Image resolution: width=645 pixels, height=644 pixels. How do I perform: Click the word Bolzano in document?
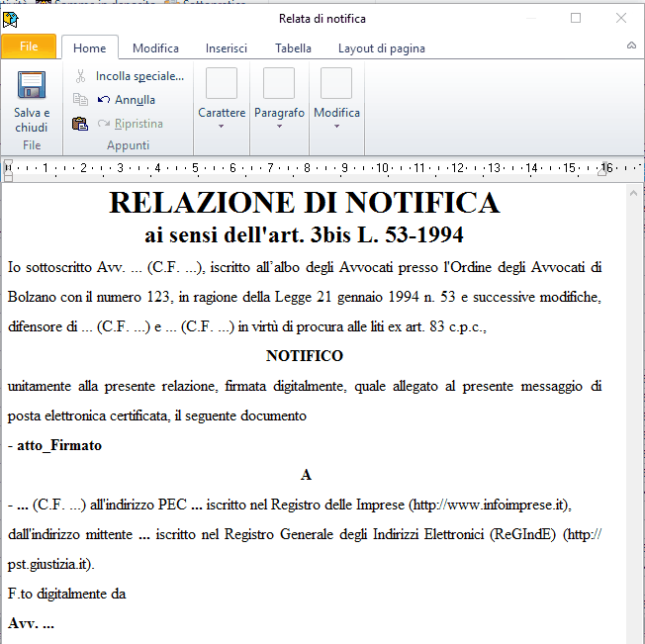(x=32, y=297)
